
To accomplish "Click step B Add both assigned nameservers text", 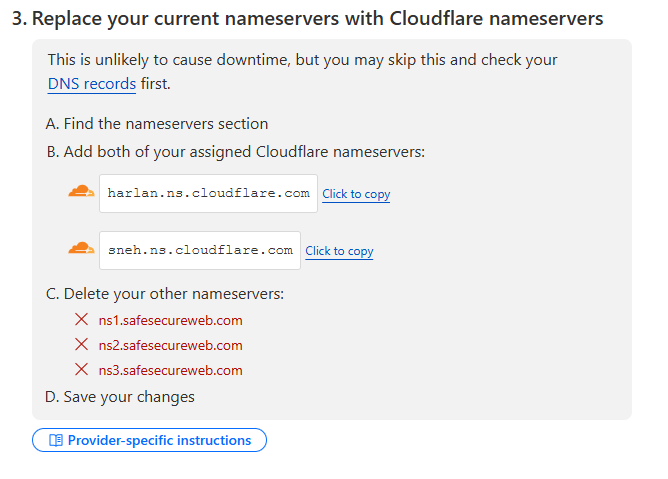I will point(236,152).
